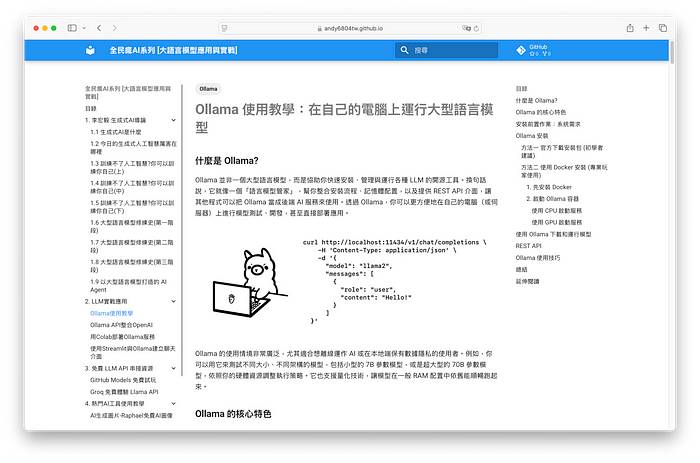The width and height of the screenshot is (700, 463).
Task: Open 1.2 今日的生成式人工智慧厲害在哪裡
Action: pos(133,147)
